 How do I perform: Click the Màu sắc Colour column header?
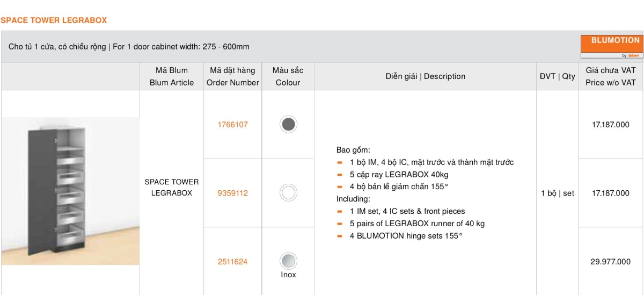coord(288,76)
